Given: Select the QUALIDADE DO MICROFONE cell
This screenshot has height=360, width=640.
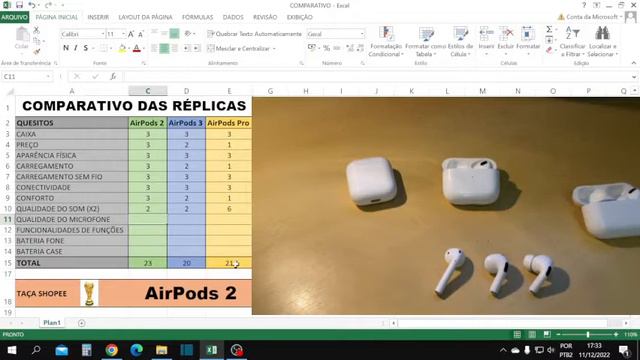Looking at the screenshot, I should tap(72, 219).
